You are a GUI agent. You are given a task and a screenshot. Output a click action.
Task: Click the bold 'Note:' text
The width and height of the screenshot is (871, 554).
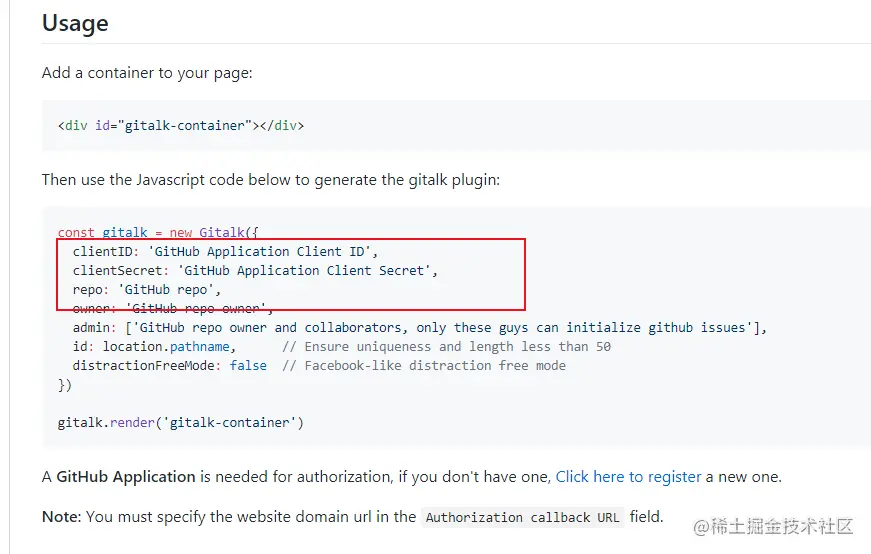[x=62, y=517]
